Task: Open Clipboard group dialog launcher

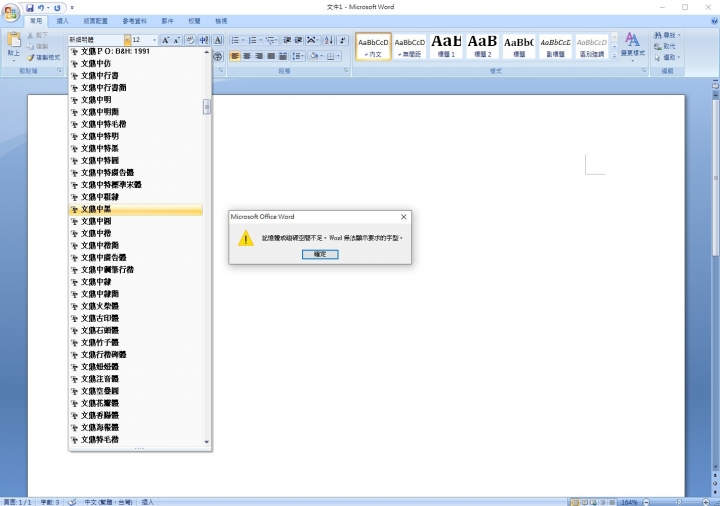Action: tap(59, 71)
